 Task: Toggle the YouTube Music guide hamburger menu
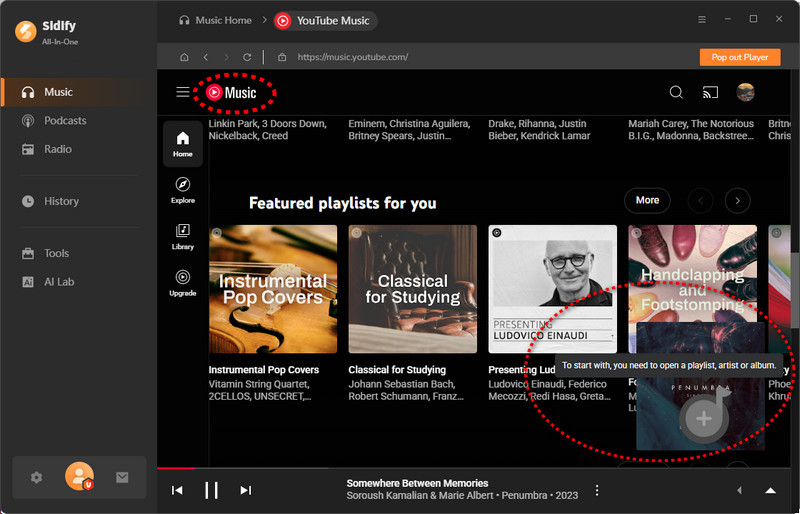click(x=183, y=92)
